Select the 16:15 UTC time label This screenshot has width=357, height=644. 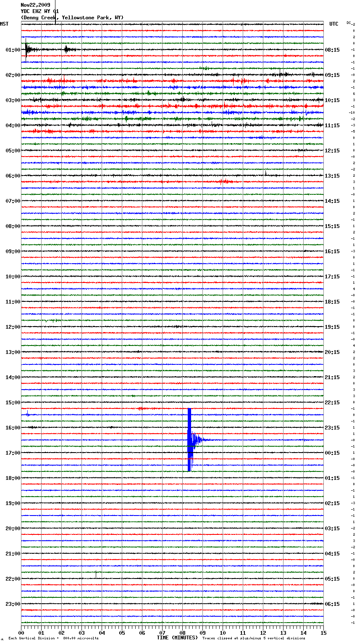click(x=332, y=251)
